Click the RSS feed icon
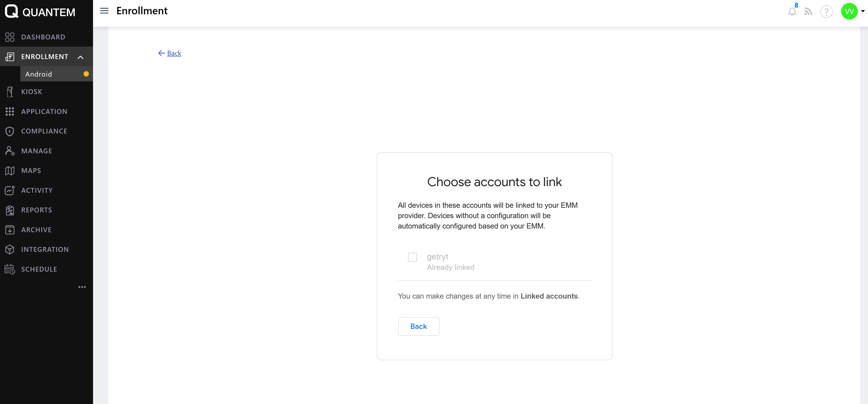The width and height of the screenshot is (868, 404). point(808,12)
